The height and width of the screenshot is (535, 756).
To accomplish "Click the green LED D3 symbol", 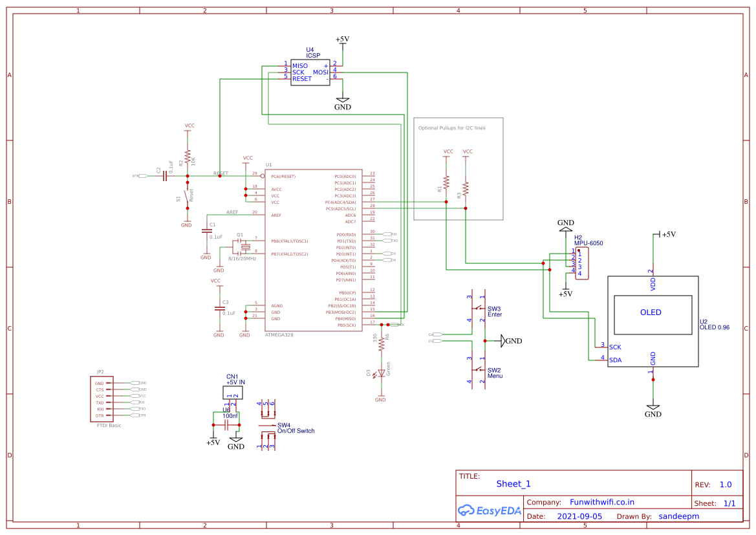I will [380, 372].
